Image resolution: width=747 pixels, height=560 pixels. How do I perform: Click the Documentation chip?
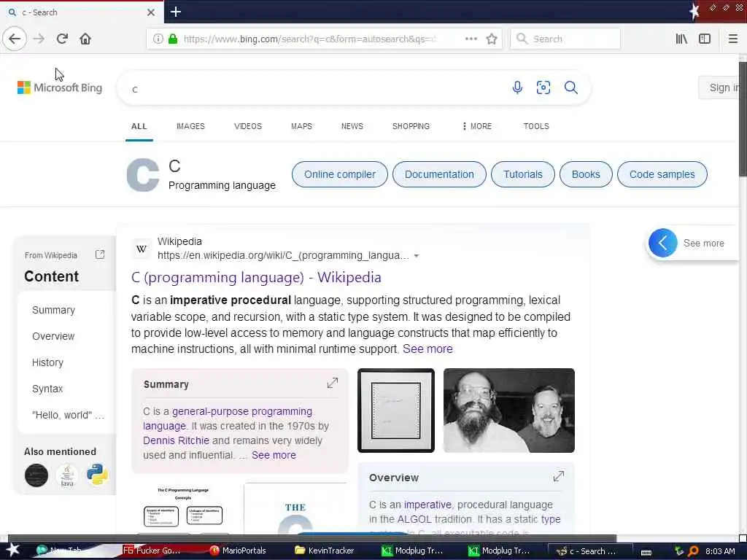pos(439,174)
